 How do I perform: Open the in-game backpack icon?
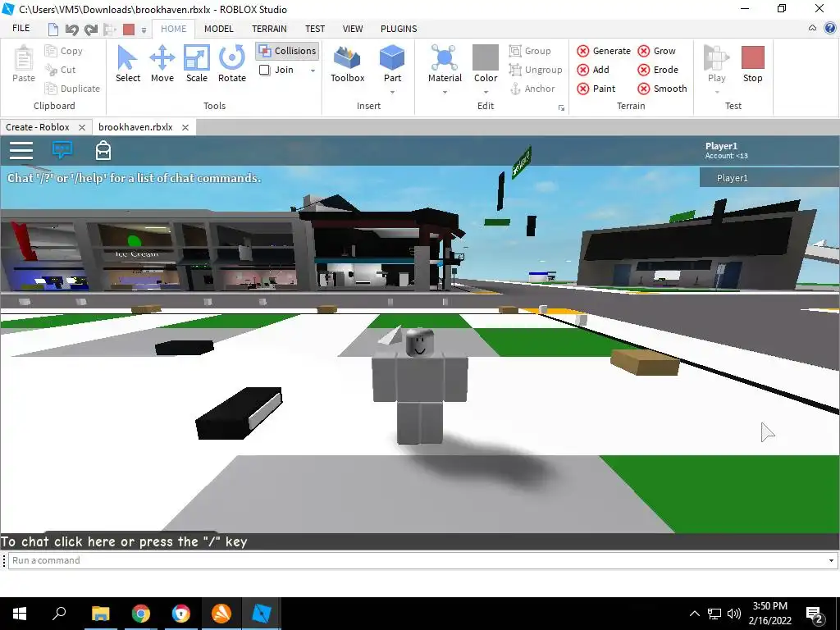tap(103, 151)
